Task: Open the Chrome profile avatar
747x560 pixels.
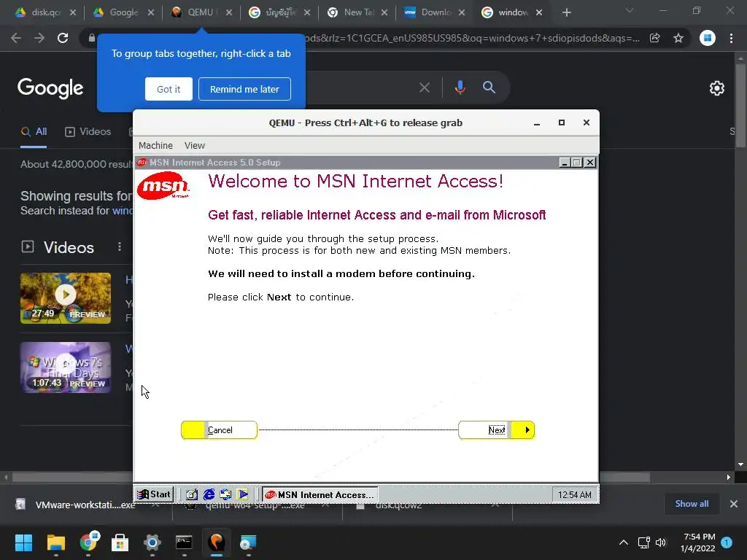Action: click(708, 38)
